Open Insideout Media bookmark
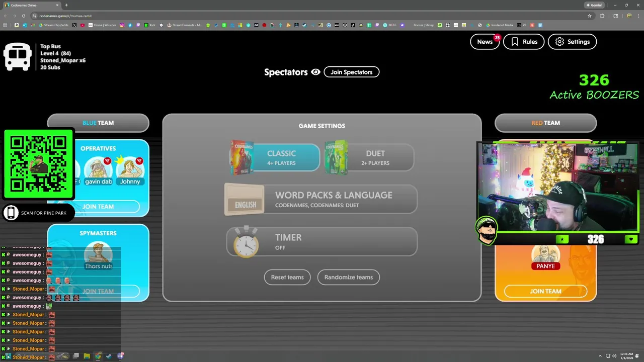 (x=500, y=25)
